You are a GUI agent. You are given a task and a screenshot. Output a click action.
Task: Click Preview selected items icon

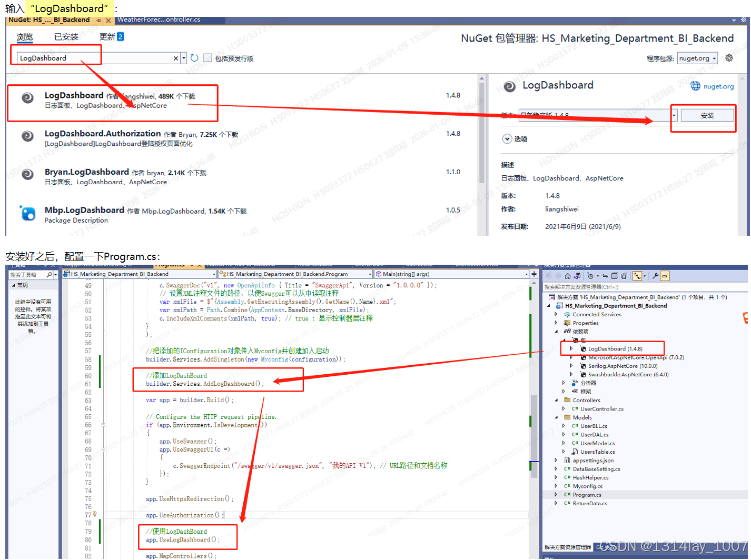tap(665, 276)
